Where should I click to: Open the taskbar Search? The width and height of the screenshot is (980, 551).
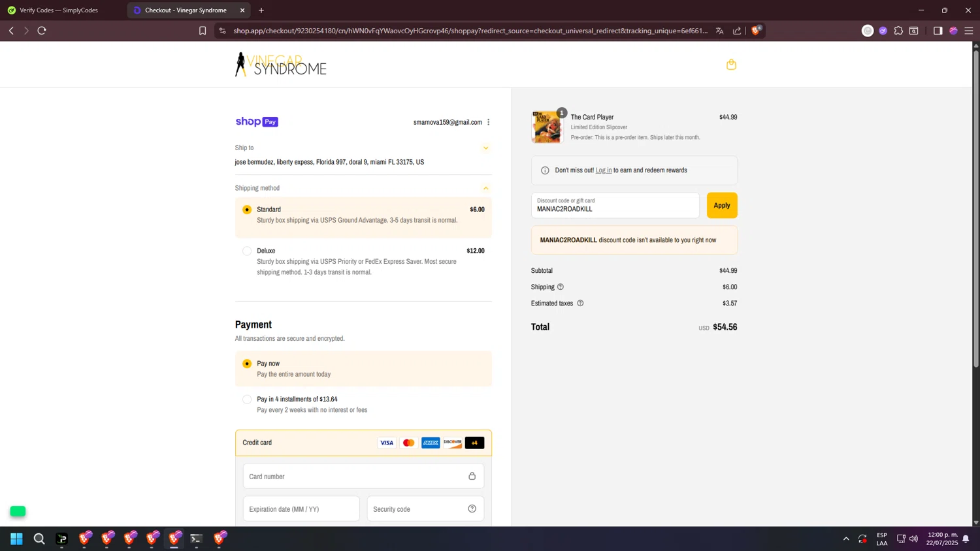39,539
